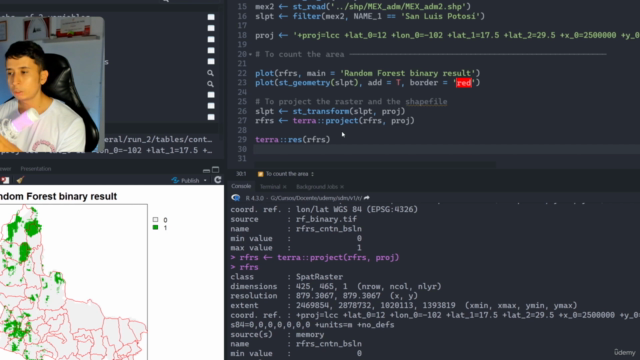This screenshot has height=360, width=640.
Task: Click the section icon in the status bar
Action: click(260, 174)
